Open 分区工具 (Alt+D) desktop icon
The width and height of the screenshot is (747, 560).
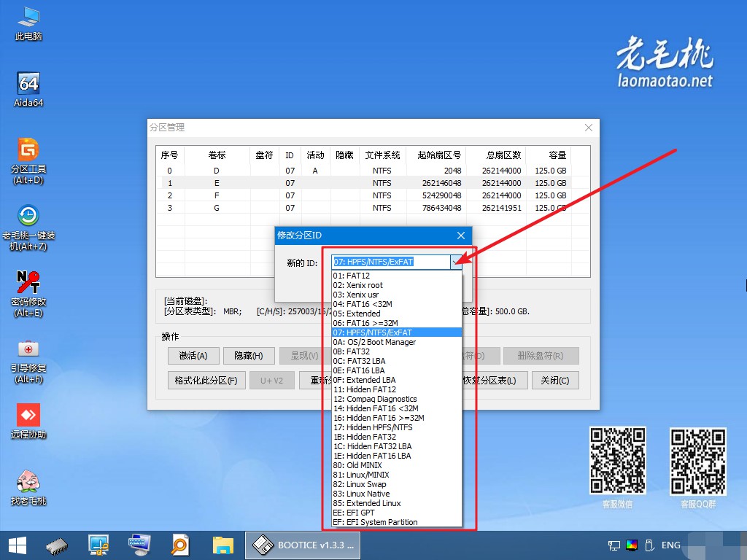pos(28,160)
